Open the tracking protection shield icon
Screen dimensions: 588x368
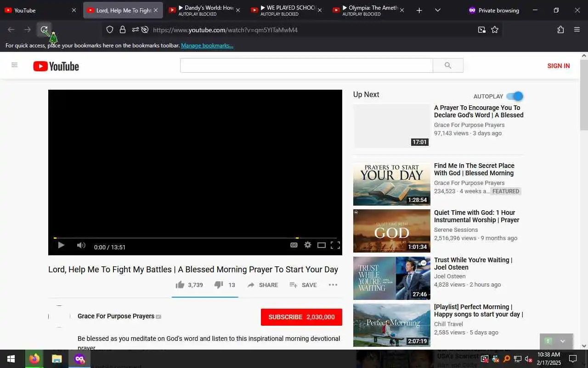[x=110, y=30]
